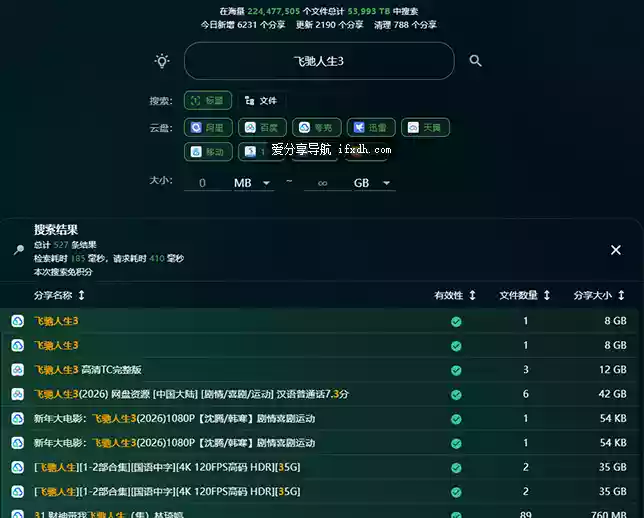The image size is (644, 518).
Task: Click validity checkmark in 高清TC完整版 row
Action: pyautogui.click(x=456, y=370)
